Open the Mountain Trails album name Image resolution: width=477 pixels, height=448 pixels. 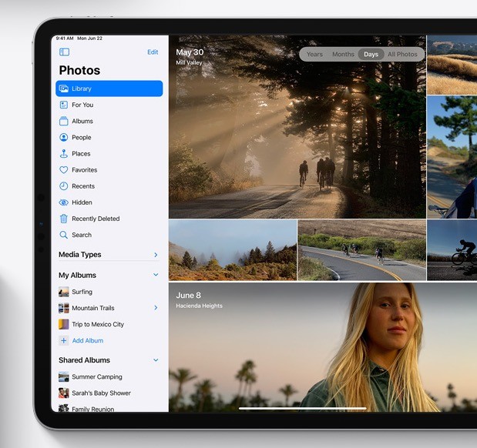point(93,308)
